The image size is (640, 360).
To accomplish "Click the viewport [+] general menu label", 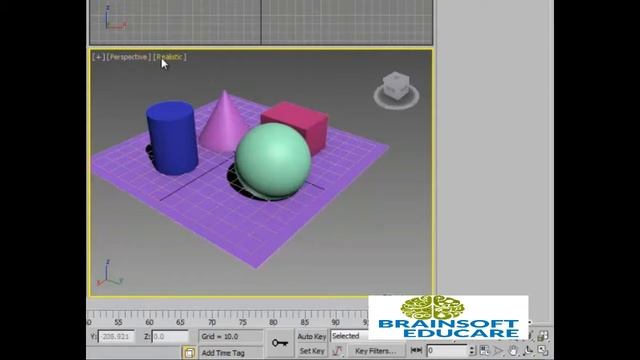I will pos(98,57).
